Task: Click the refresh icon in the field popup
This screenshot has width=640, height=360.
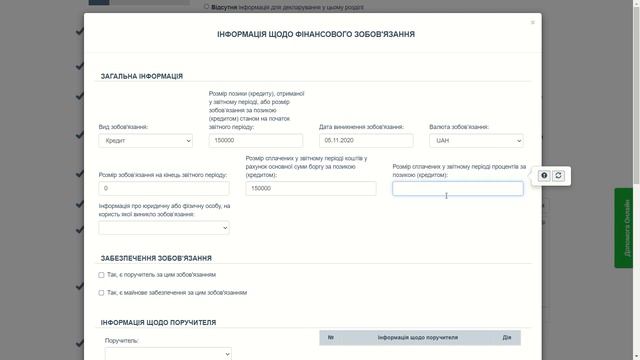Action: (558, 176)
